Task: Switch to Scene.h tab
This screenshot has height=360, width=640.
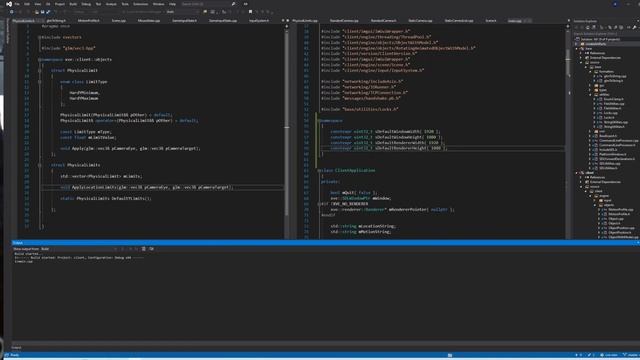Action: point(491,20)
